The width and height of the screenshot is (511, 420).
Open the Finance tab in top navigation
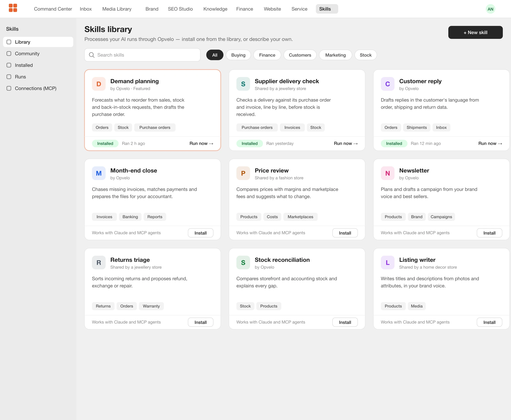pos(244,9)
